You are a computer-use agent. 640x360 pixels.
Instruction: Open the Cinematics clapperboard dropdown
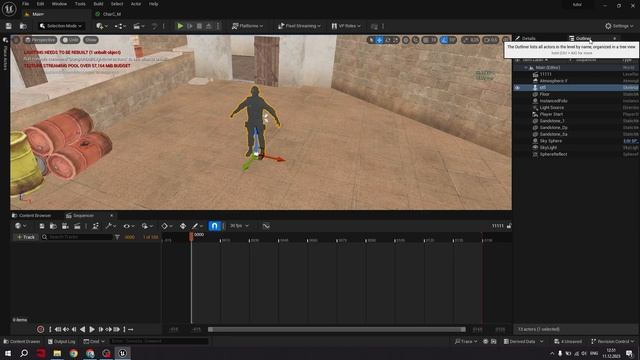(x=138, y=26)
